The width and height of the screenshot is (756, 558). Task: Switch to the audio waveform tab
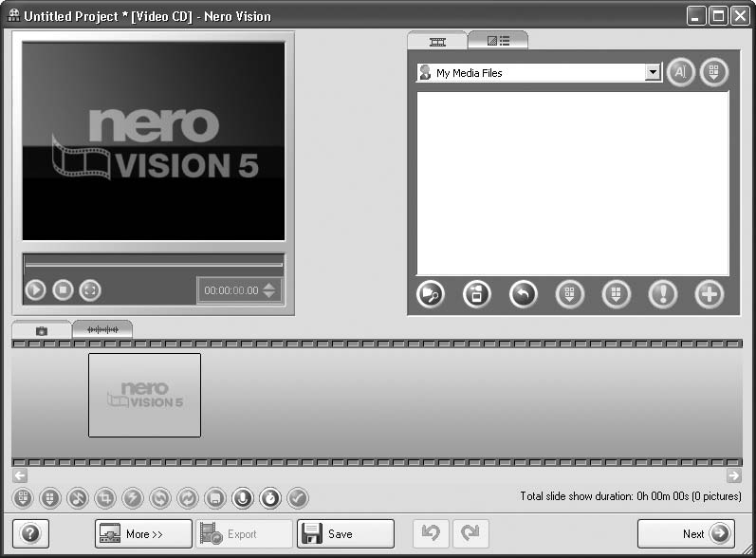coord(102,329)
